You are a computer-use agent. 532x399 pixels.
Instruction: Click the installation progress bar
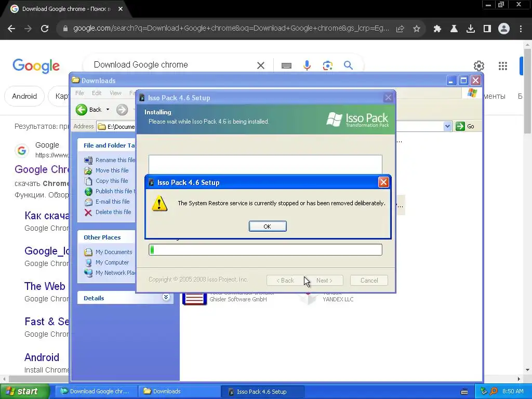click(265, 250)
